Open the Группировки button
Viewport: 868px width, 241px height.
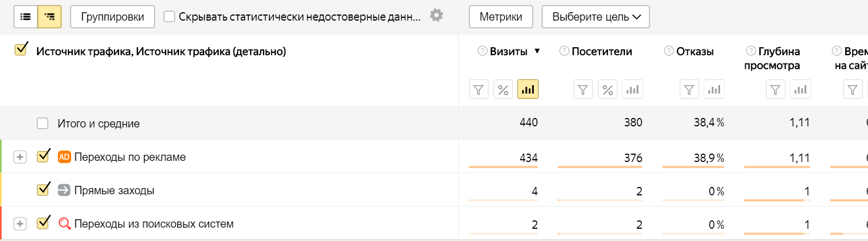click(x=112, y=17)
